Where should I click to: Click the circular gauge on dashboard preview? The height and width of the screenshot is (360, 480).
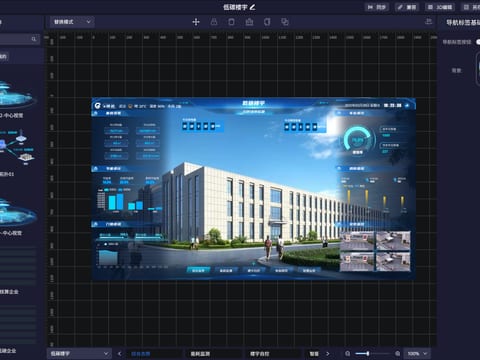pyautogui.click(x=358, y=140)
